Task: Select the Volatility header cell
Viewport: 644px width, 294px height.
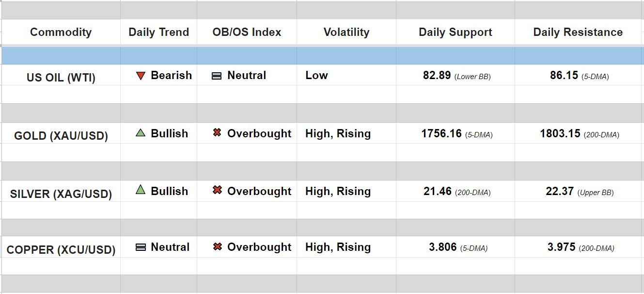Action: [346, 32]
